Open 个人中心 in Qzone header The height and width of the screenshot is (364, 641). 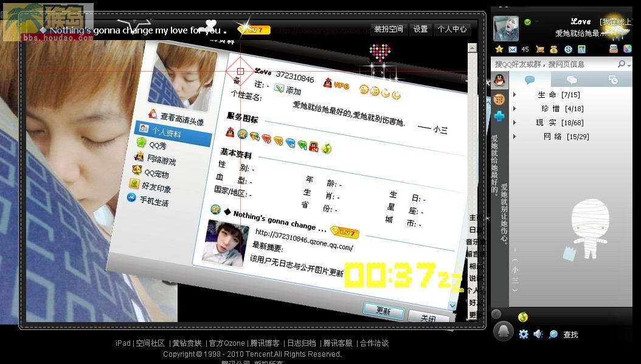point(452,29)
